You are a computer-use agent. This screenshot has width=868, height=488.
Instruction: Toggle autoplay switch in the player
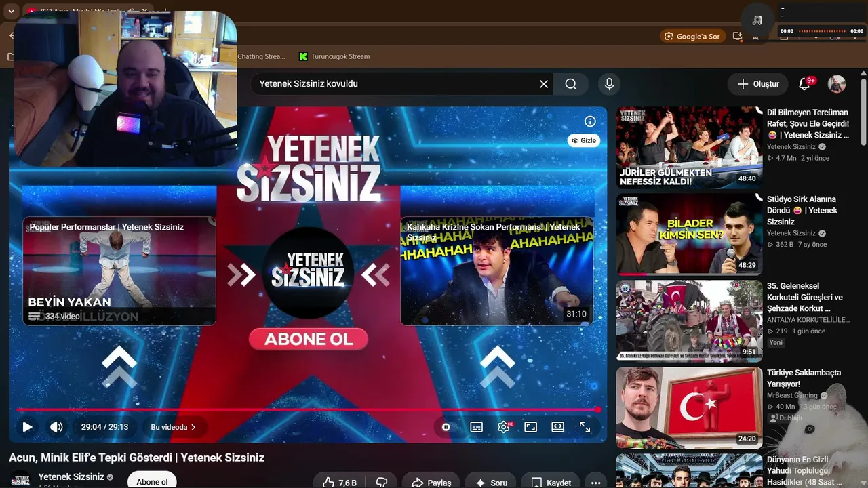[x=446, y=427]
